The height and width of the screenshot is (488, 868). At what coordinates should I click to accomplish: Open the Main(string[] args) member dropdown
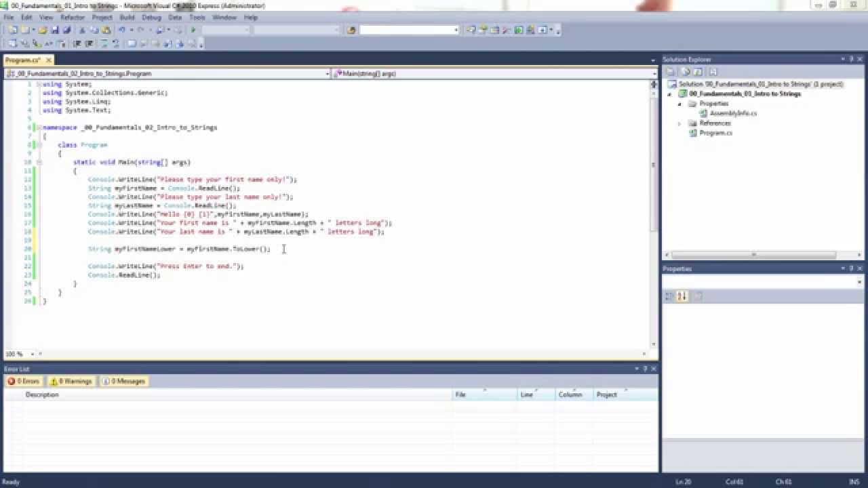[x=654, y=73]
